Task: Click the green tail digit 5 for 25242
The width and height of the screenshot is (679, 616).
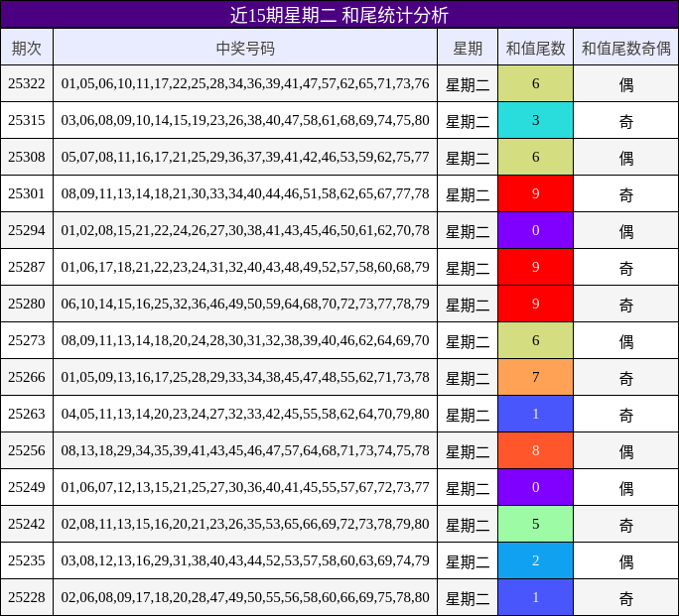Action: click(536, 524)
